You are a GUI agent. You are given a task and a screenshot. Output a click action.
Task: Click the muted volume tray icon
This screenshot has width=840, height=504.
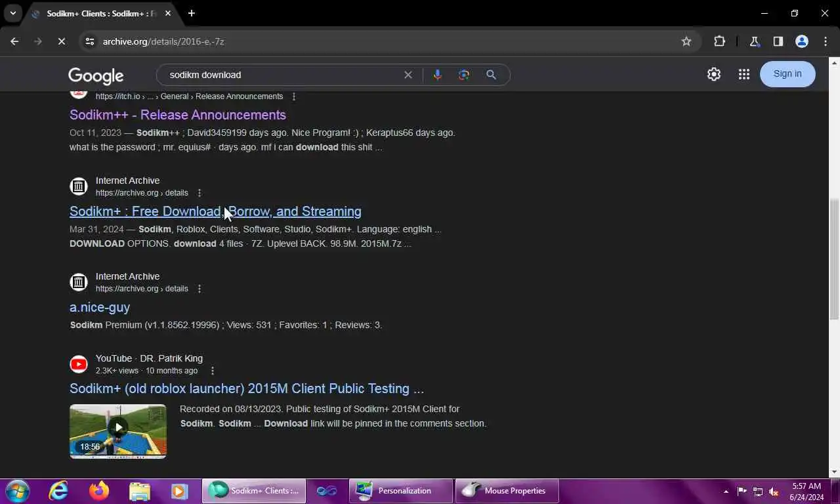[774, 491]
